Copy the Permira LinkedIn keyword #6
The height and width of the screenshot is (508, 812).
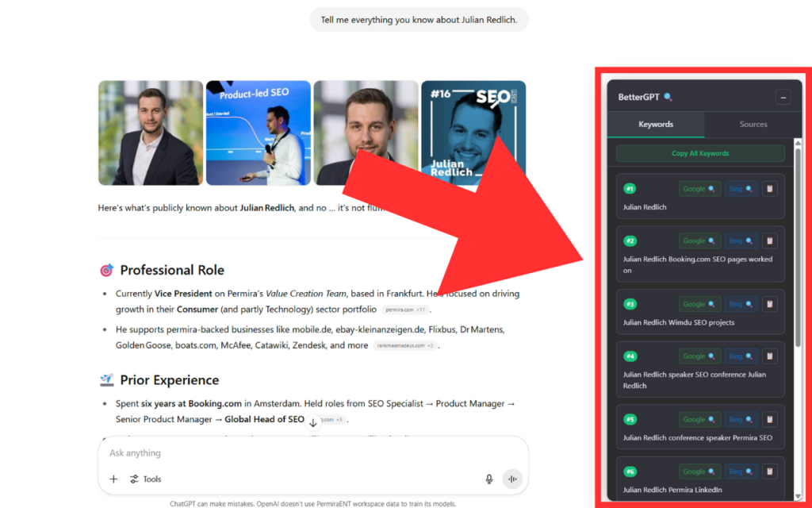coord(769,471)
